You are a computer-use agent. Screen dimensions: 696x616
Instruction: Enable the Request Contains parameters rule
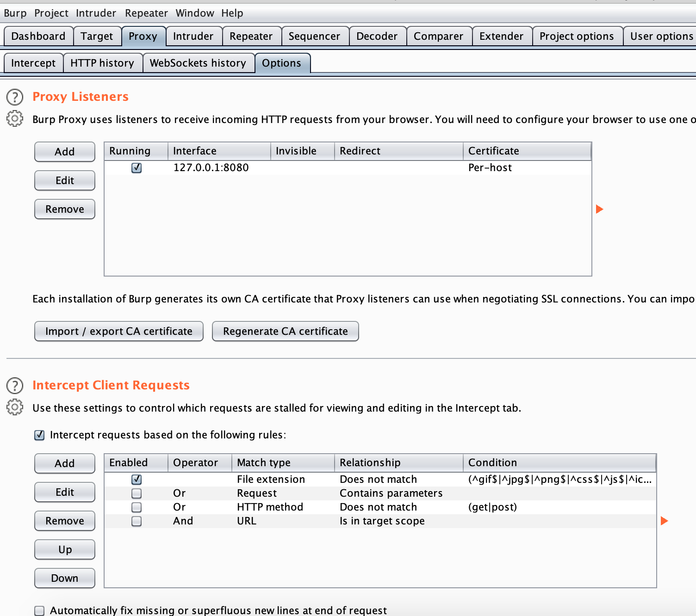point(137,493)
